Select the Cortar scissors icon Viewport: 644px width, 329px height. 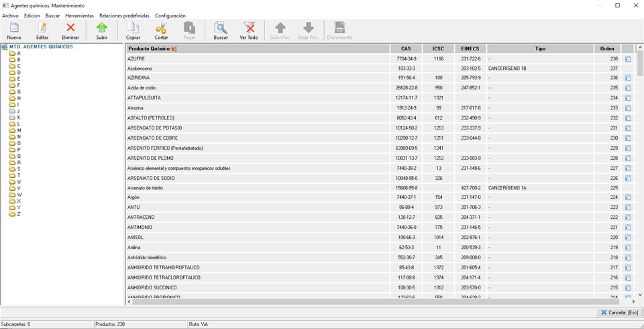[161, 28]
